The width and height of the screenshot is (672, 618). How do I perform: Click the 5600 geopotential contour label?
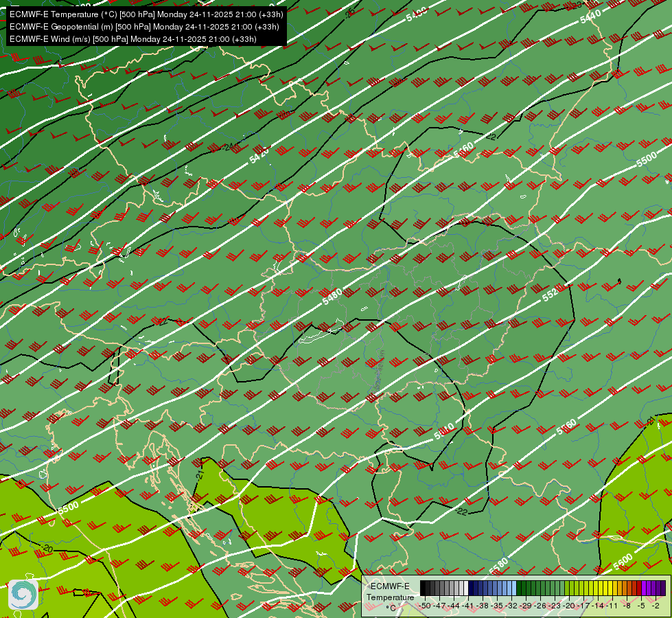623,562
